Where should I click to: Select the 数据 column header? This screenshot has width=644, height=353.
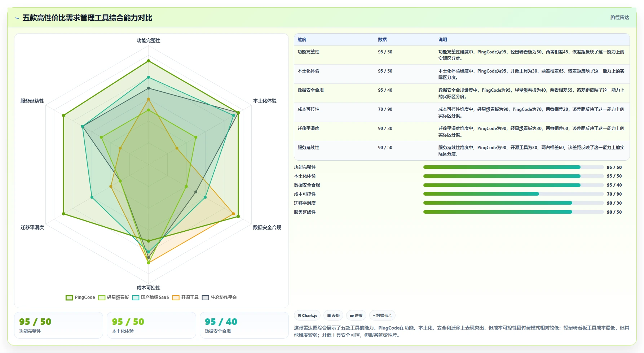click(382, 40)
